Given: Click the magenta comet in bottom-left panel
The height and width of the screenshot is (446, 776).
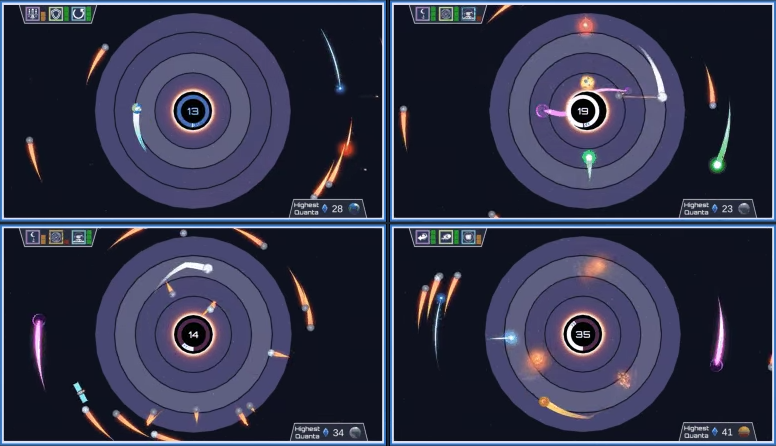Looking at the screenshot, I should pos(39,320).
